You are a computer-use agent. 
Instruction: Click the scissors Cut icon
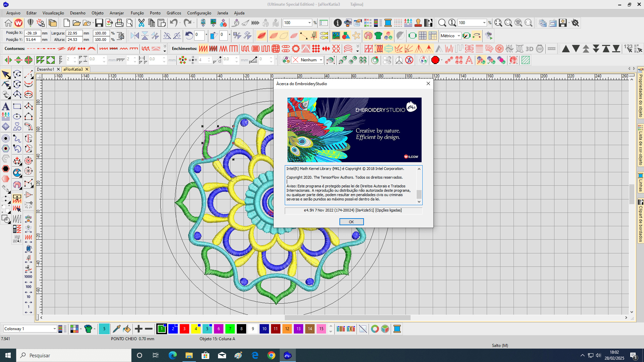(x=141, y=22)
